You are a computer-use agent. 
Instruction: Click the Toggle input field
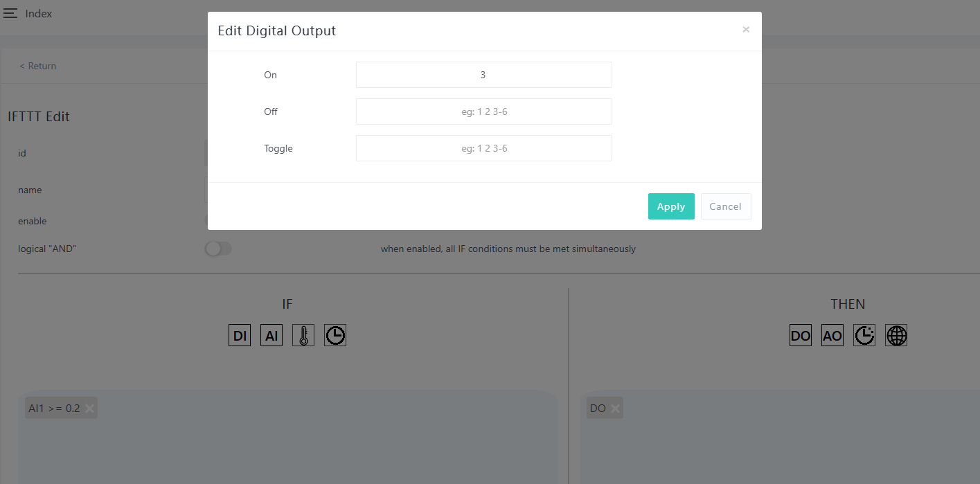coord(483,148)
